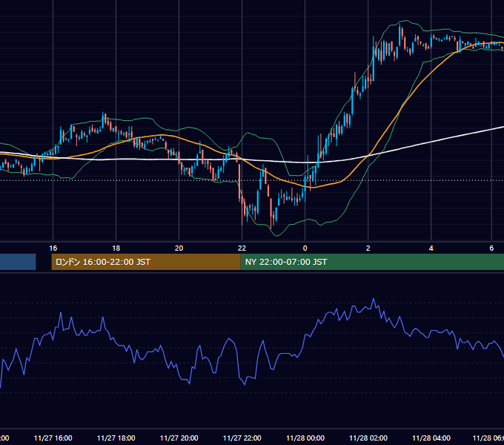Click the "11/27 16:00" date label
504x445 pixels.
[53, 438]
